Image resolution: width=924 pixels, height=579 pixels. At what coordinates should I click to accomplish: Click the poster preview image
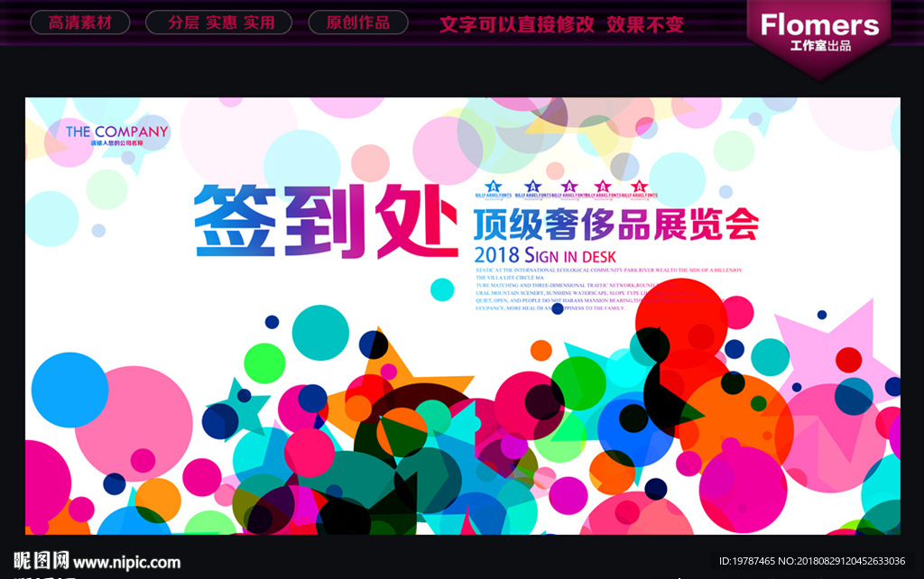click(x=463, y=316)
